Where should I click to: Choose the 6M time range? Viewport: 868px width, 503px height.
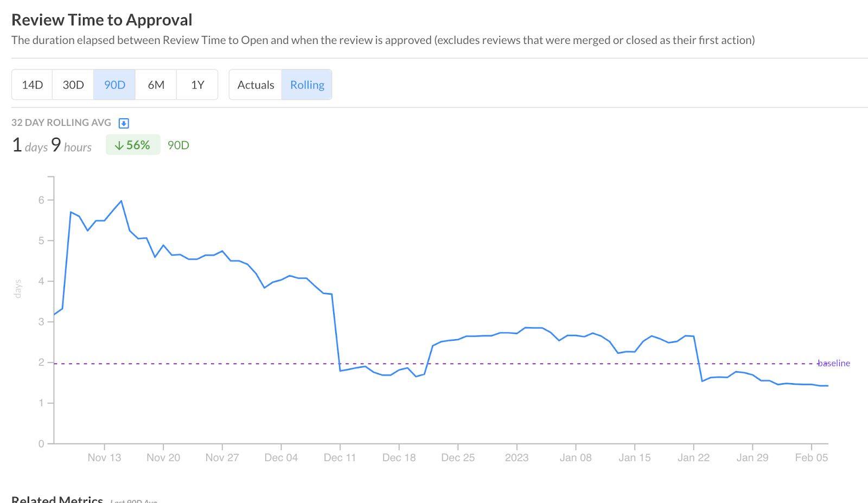(x=156, y=85)
